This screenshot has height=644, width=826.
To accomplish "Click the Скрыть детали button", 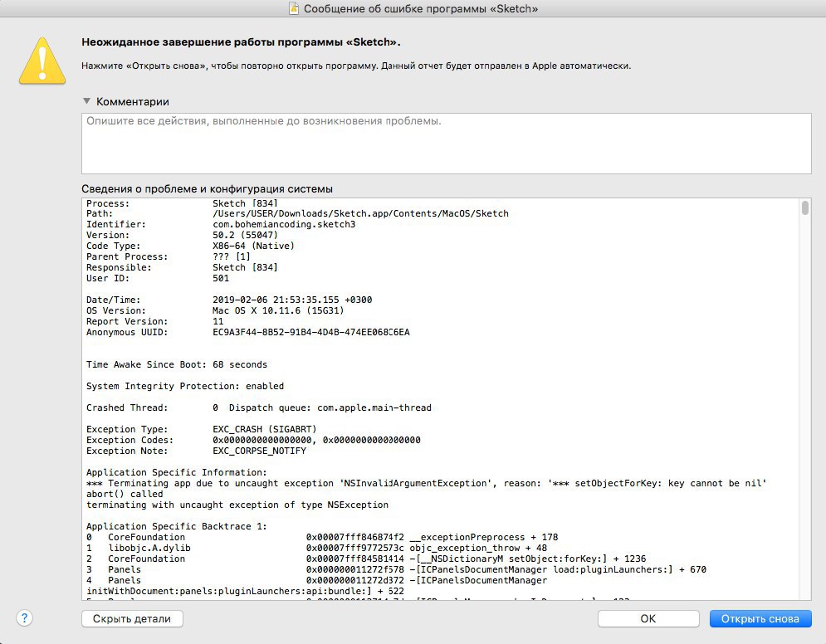I will tap(132, 619).
